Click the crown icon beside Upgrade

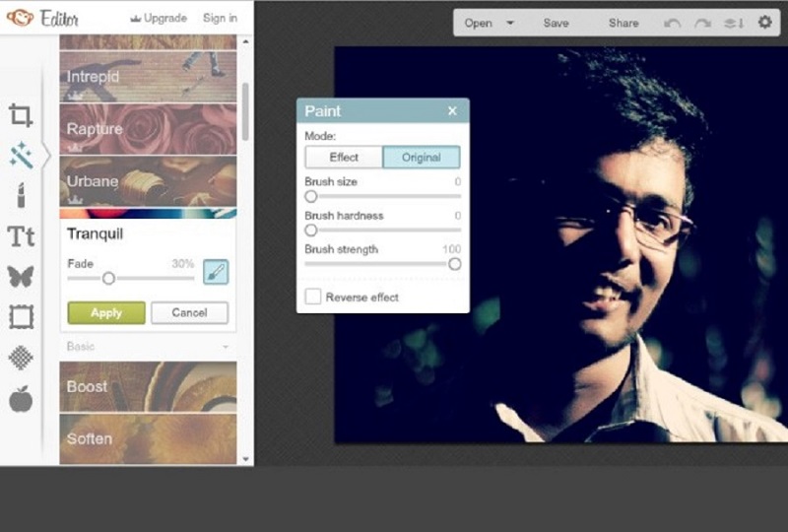[135, 19]
